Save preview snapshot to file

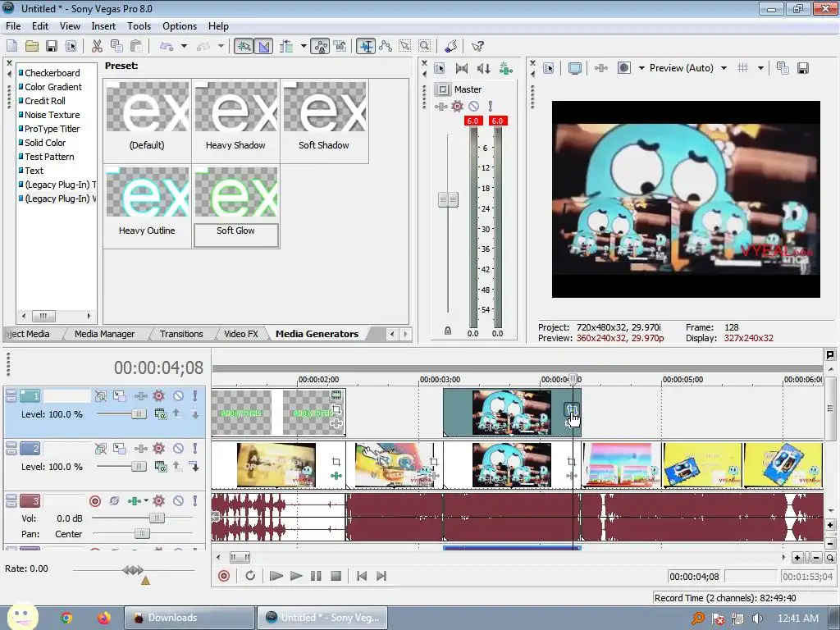click(x=802, y=68)
